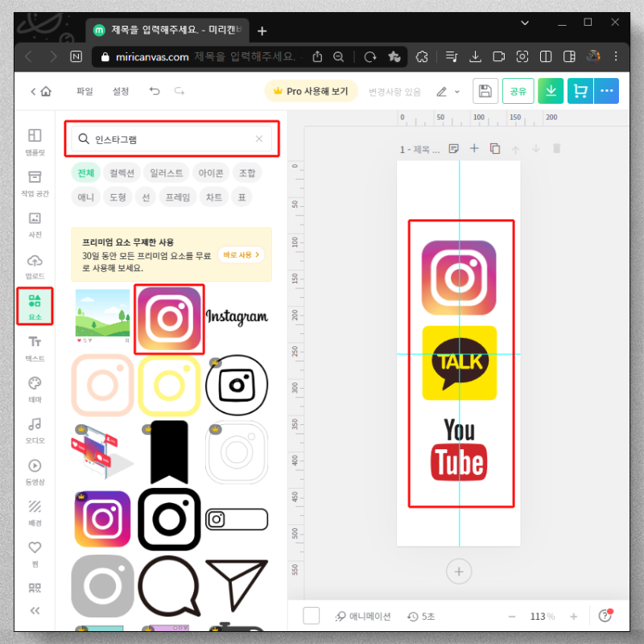
Task: Open the 업로드 upload panel
Action: (35, 266)
